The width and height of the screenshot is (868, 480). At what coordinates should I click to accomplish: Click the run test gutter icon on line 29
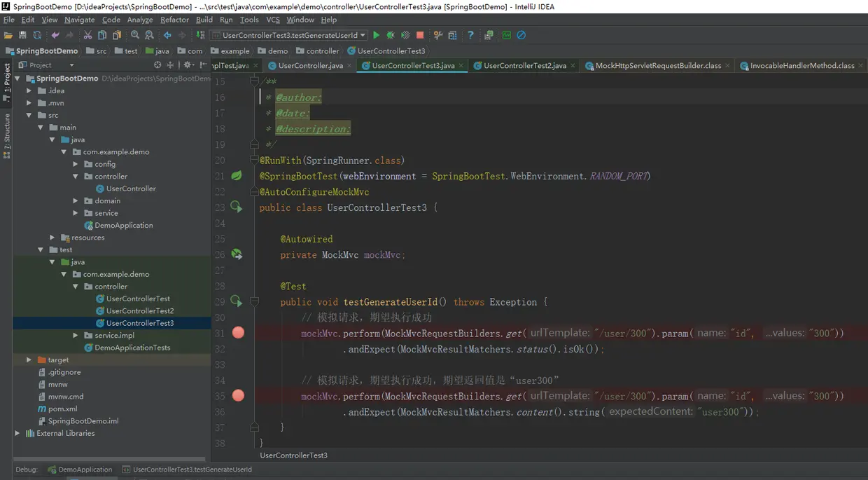[236, 301]
